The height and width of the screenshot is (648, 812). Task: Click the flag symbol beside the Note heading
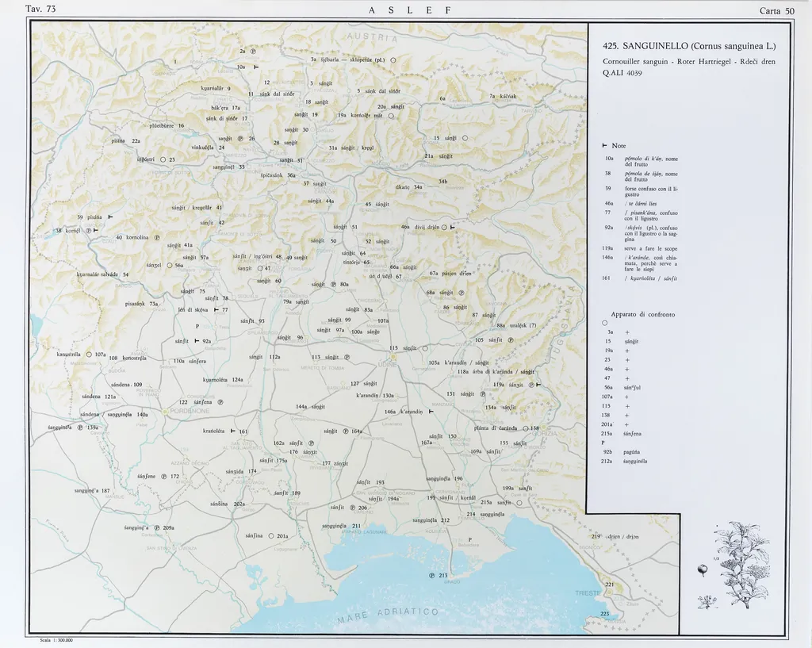coord(605,146)
